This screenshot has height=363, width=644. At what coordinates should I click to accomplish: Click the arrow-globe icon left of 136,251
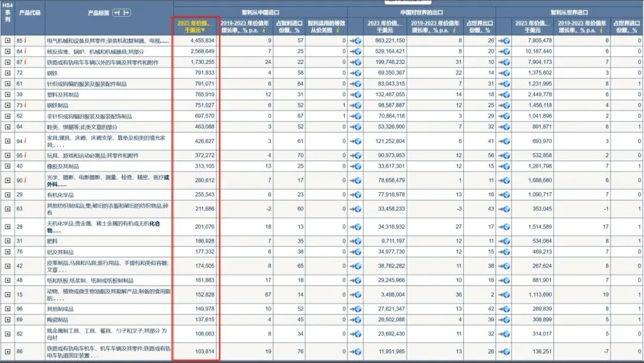(503, 352)
